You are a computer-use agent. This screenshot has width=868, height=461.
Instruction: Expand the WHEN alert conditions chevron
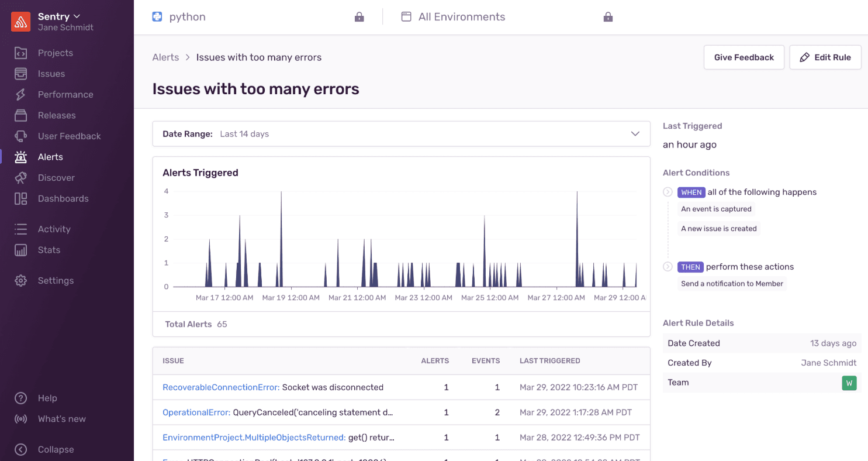pyautogui.click(x=667, y=192)
